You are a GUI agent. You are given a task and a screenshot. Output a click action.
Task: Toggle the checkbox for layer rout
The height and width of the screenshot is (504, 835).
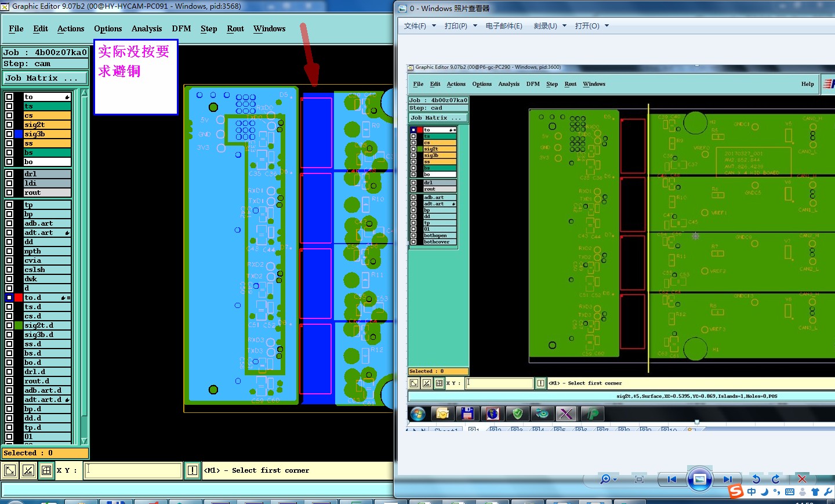click(9, 193)
